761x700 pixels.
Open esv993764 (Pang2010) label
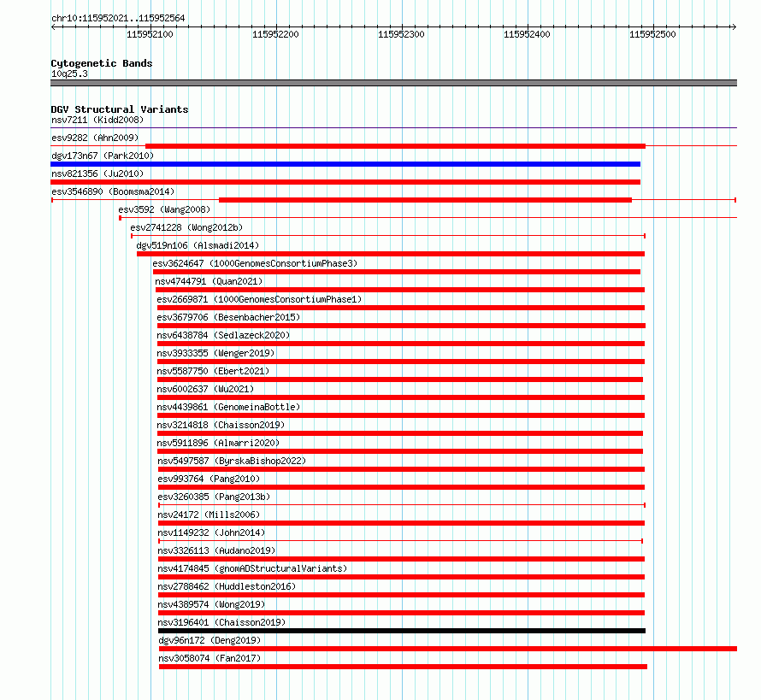click(x=209, y=479)
